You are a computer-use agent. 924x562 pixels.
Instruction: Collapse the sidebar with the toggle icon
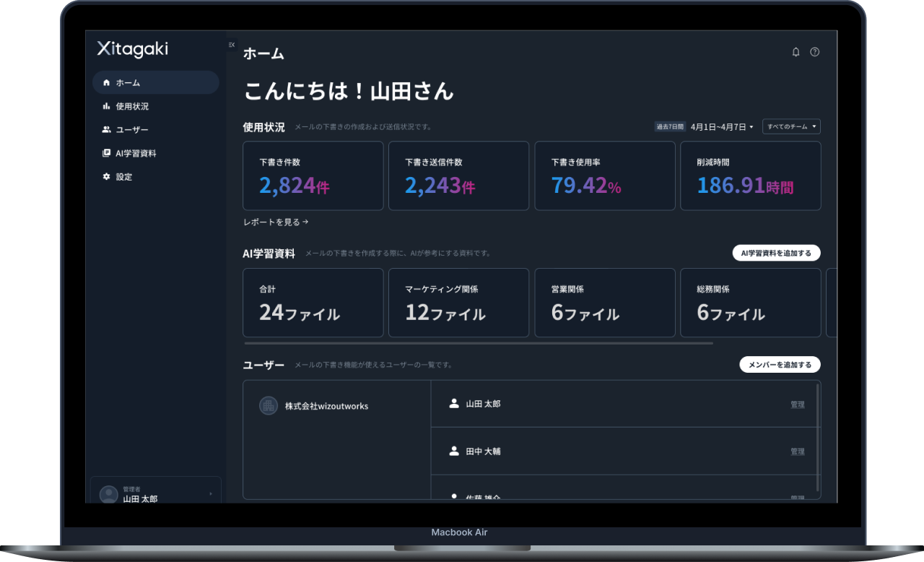click(x=232, y=45)
